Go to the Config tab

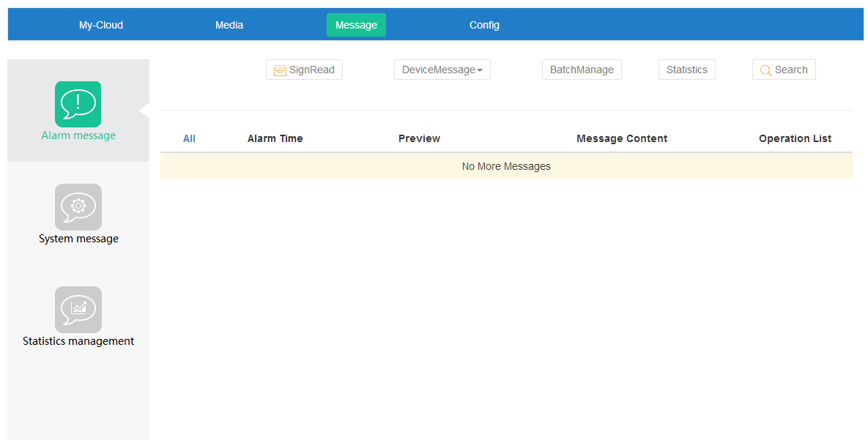tap(484, 25)
